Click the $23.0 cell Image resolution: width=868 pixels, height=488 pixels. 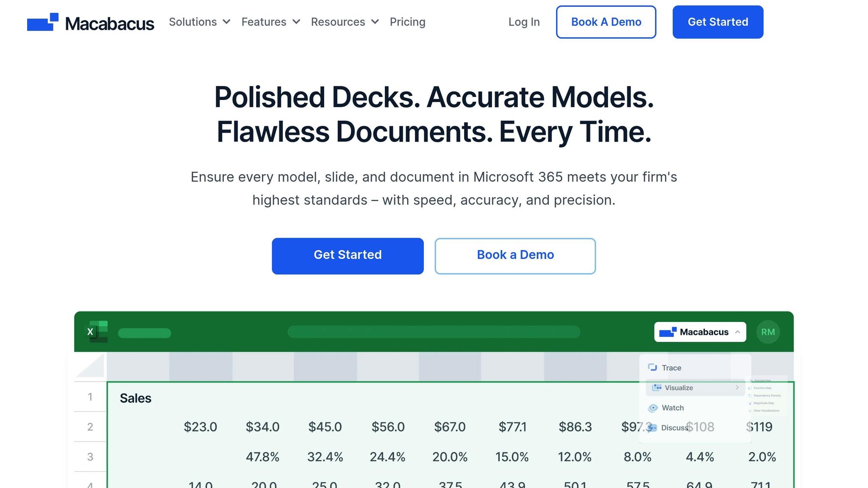pos(200,427)
